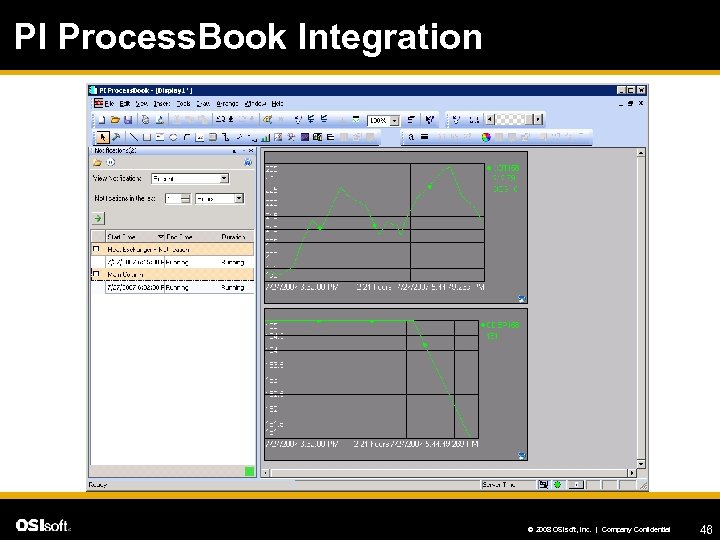Click the blue globe icon in Notifications pane
Image resolution: width=720 pixels, height=540 pixels.
(248, 162)
